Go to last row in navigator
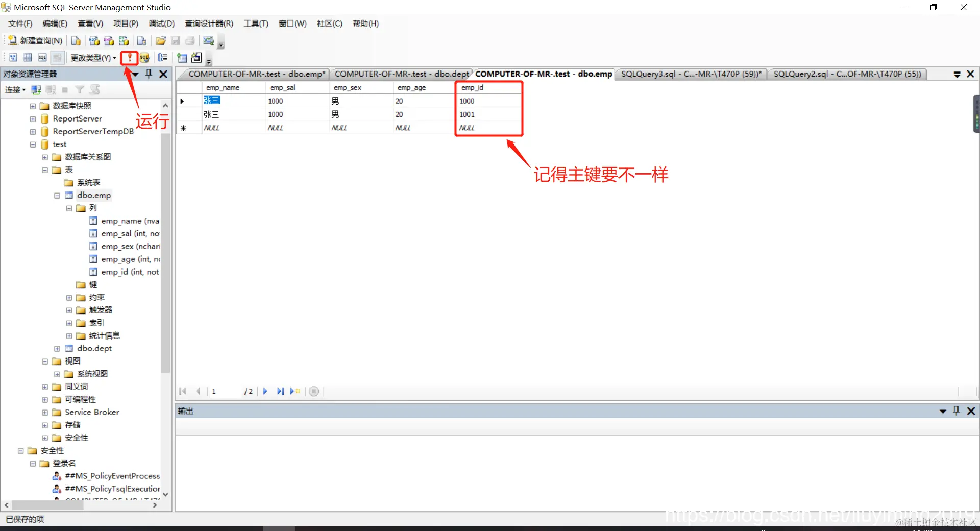This screenshot has width=980, height=531. 280,391
